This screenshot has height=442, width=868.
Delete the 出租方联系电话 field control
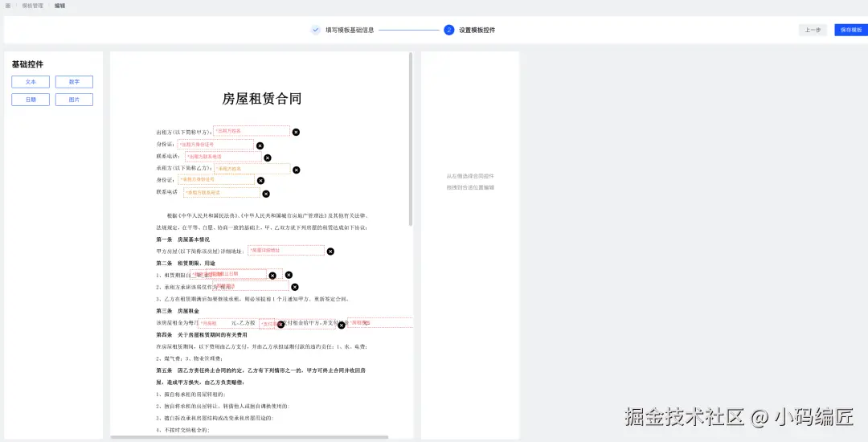(268, 158)
